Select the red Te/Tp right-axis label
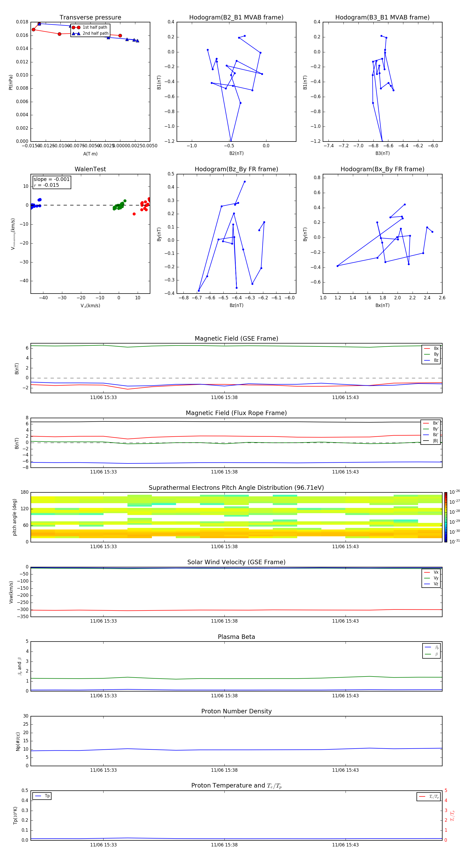Viewport: 473px width, 868px height. tap(453, 815)
